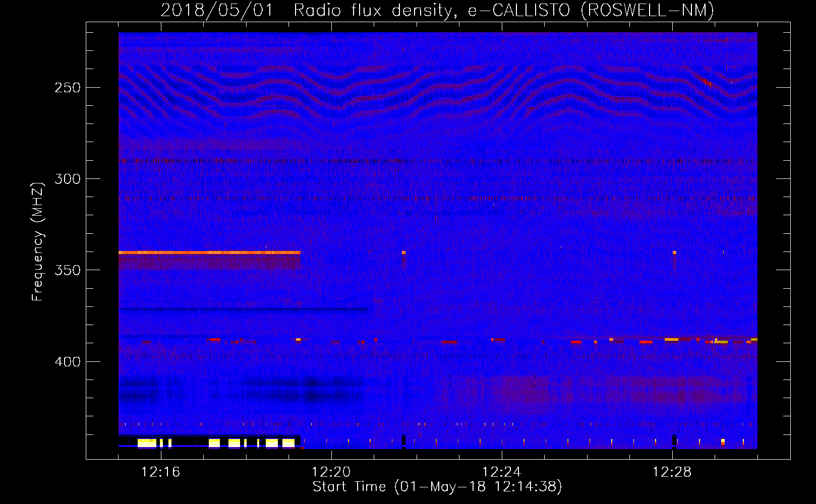Click the plot title "2018/05/01 Radio flux density, e-CALLISTO (ROSWELL-NM)"
Screen dimensions: 816x504
(x=437, y=10)
